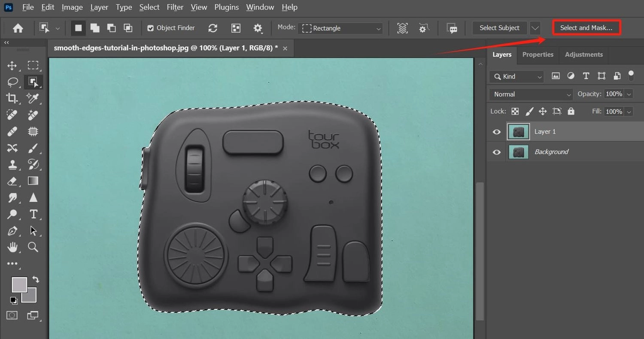This screenshot has width=644, height=339.
Task: Select the Path Selection arrow tool
Action: point(33,231)
